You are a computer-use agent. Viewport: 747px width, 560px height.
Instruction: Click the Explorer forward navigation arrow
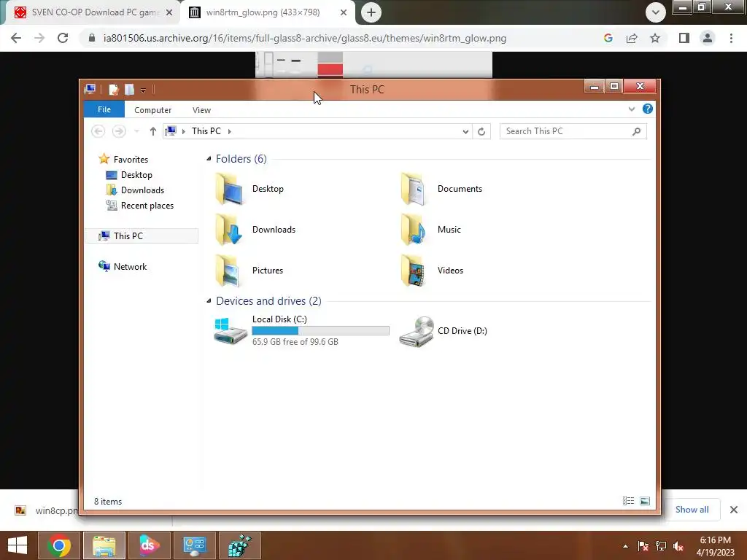click(119, 131)
